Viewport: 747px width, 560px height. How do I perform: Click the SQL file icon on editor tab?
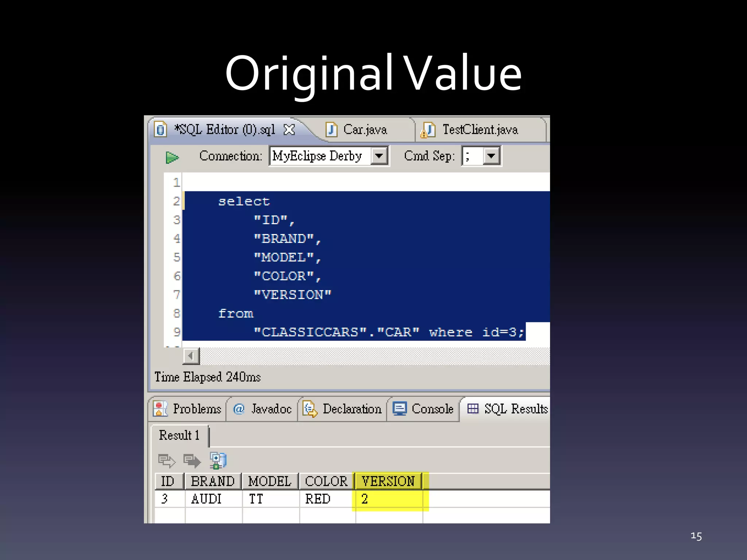pos(160,129)
